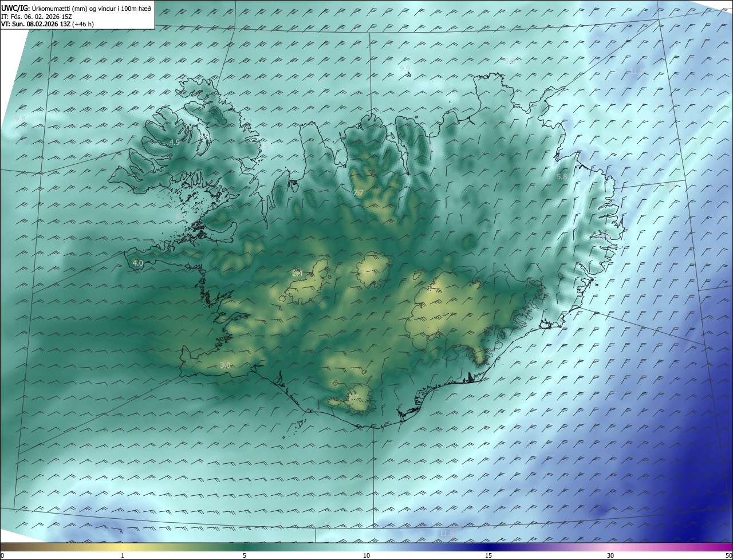Click the title text "Úrkomumætti (mm) og vindur i 100m hæð"
Screen dimensions: 733x560
90,9
